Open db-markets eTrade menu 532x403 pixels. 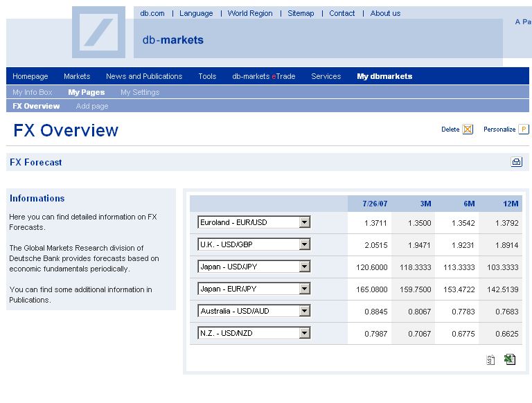tap(264, 76)
